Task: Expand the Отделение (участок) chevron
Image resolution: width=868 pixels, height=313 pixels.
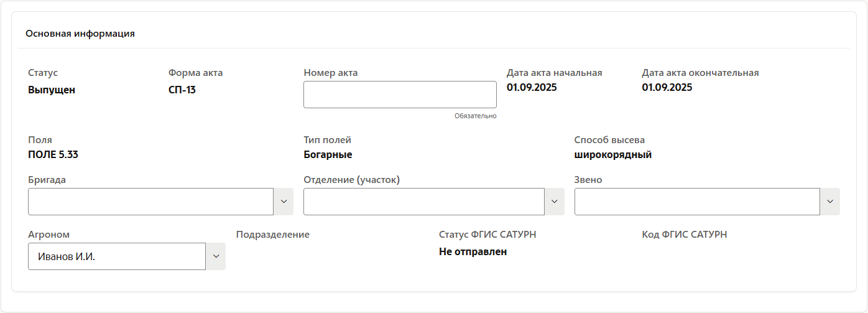Action: [x=555, y=202]
